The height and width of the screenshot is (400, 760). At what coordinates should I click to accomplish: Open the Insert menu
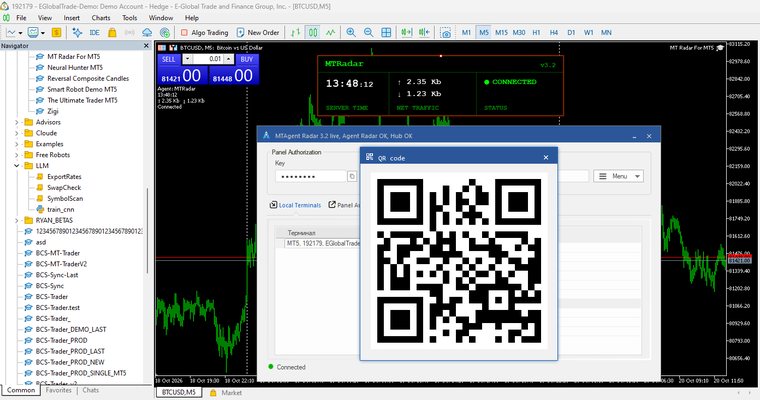click(72, 18)
